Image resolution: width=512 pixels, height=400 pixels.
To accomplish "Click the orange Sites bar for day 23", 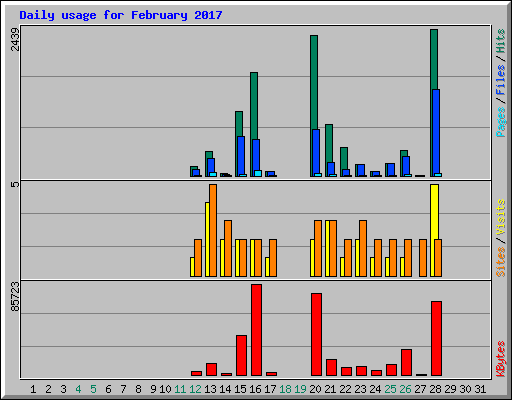I will [x=363, y=248].
